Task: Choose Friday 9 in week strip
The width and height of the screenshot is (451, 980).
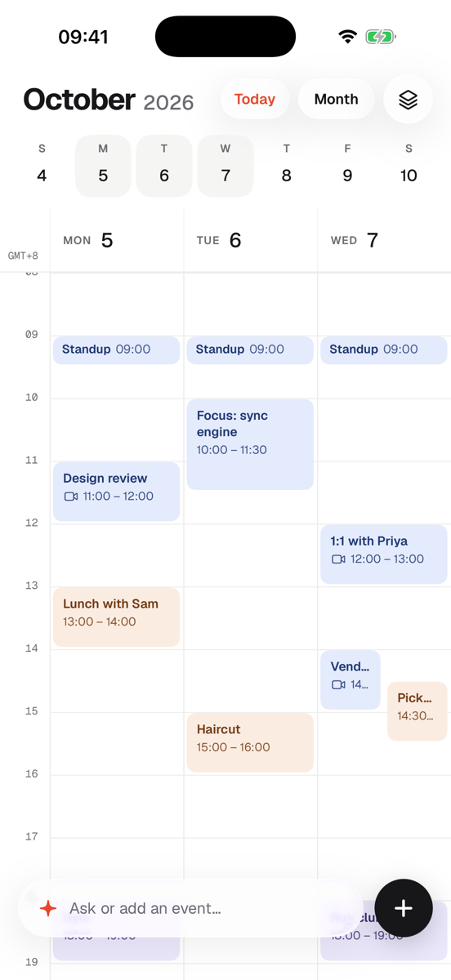Action: 347,166
